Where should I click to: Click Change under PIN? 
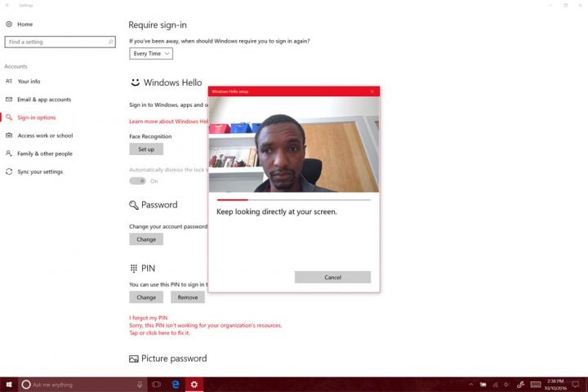(x=146, y=297)
